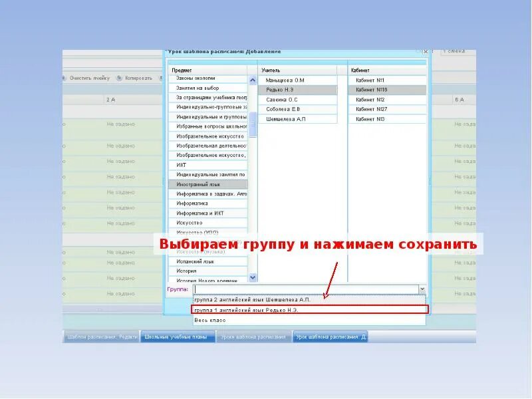The width and height of the screenshot is (532, 399).
Task: Click the 6 А class column header
Action: pos(460,100)
